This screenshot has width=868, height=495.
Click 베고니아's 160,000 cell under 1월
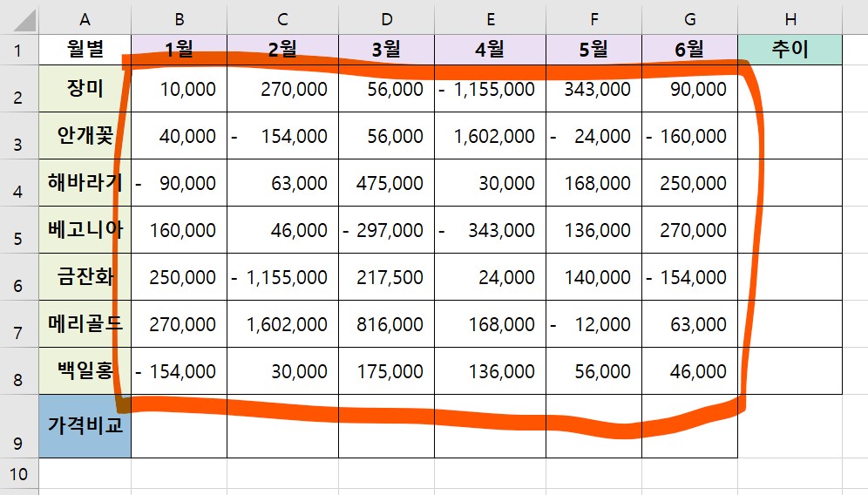[x=180, y=230]
